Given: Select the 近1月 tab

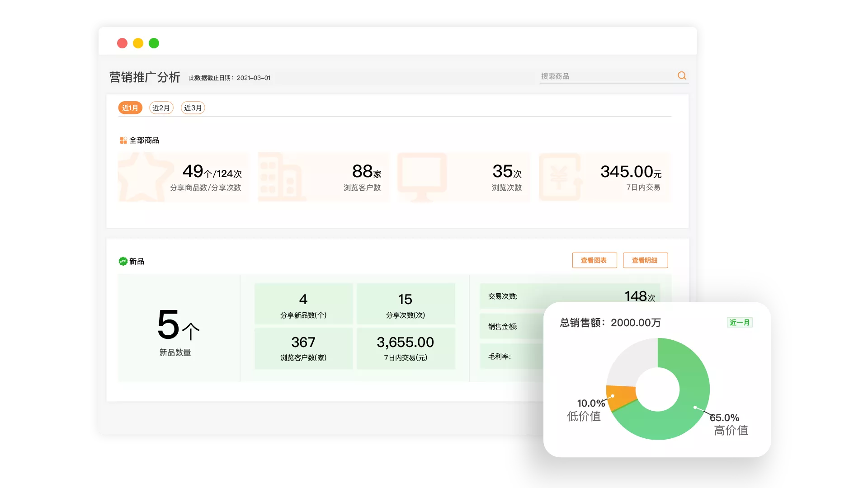Looking at the screenshot, I should coord(130,108).
